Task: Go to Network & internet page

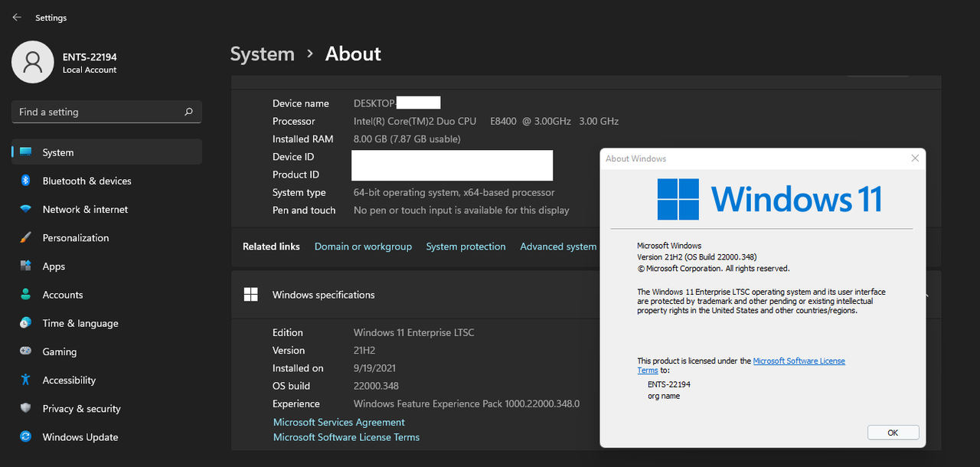Action: tap(106, 209)
